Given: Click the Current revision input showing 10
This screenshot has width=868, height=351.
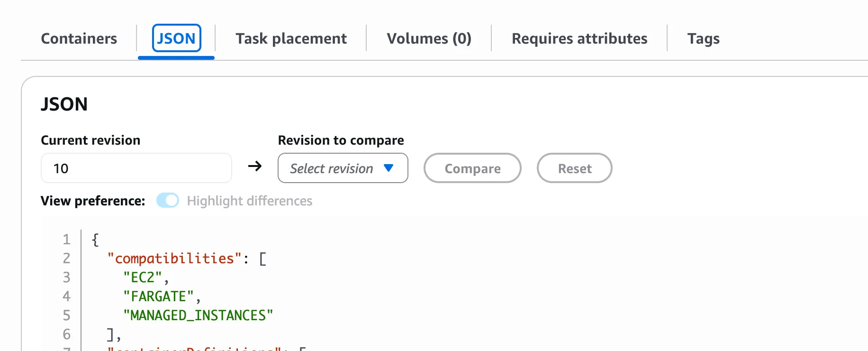Looking at the screenshot, I should point(136,168).
